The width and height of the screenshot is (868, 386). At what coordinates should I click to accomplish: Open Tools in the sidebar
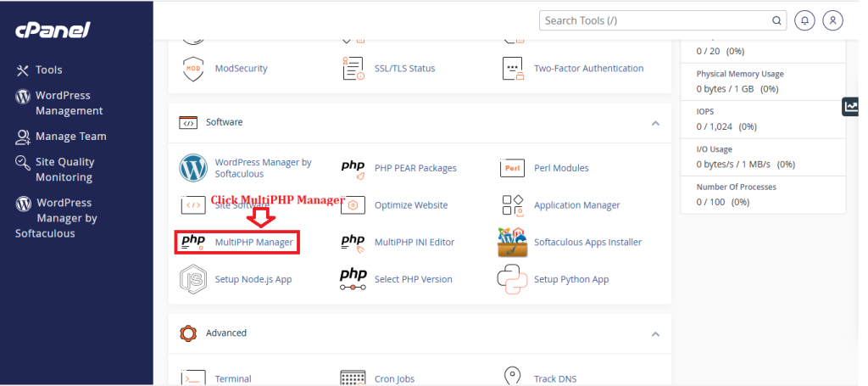tap(39, 70)
